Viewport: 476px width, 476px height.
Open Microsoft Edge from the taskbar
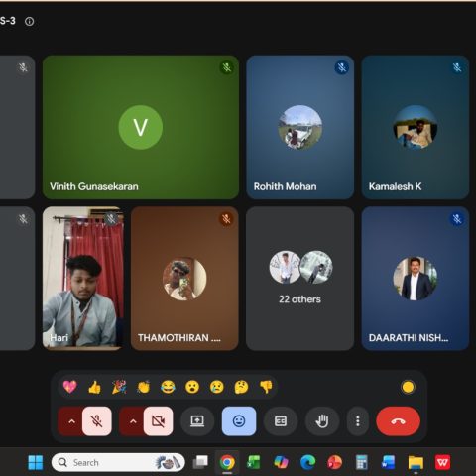pos(307,462)
